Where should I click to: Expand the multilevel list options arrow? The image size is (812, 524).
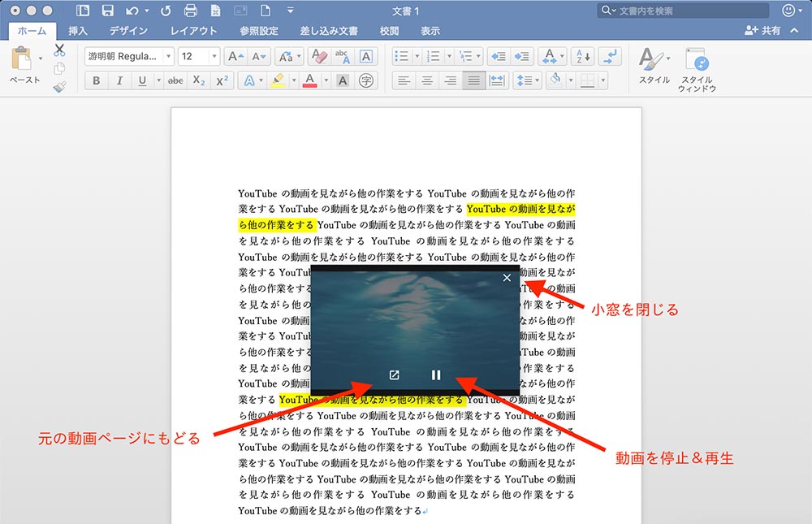(478, 57)
